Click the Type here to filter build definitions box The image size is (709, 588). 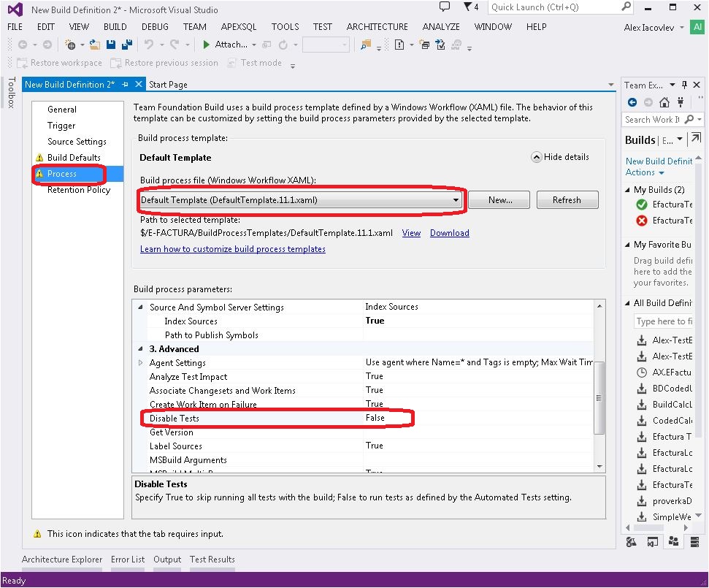(x=663, y=321)
